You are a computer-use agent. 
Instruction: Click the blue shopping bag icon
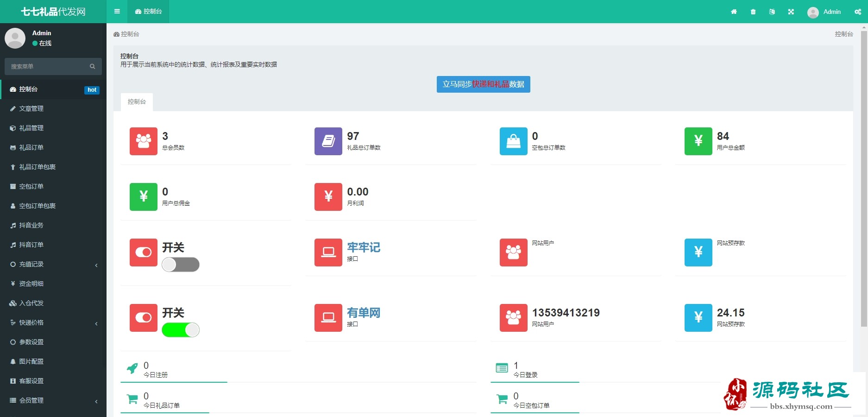513,141
